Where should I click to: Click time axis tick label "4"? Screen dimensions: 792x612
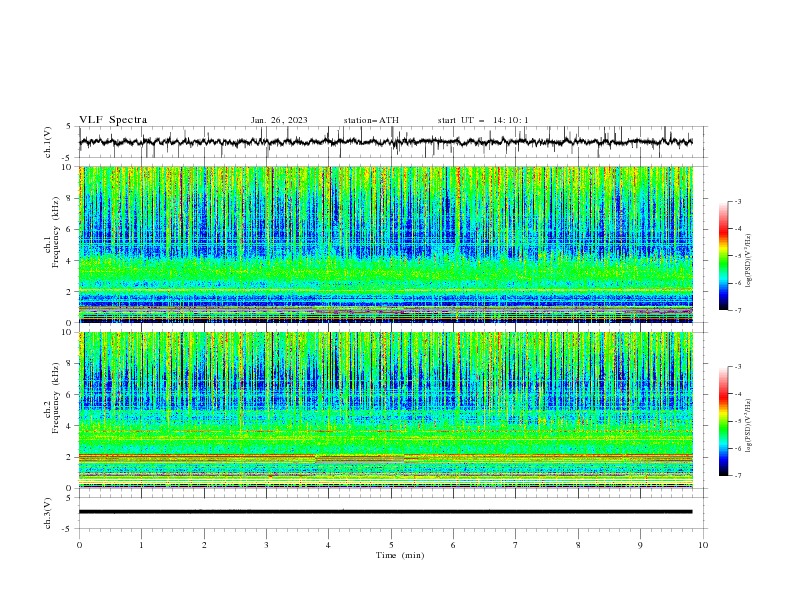(x=328, y=545)
